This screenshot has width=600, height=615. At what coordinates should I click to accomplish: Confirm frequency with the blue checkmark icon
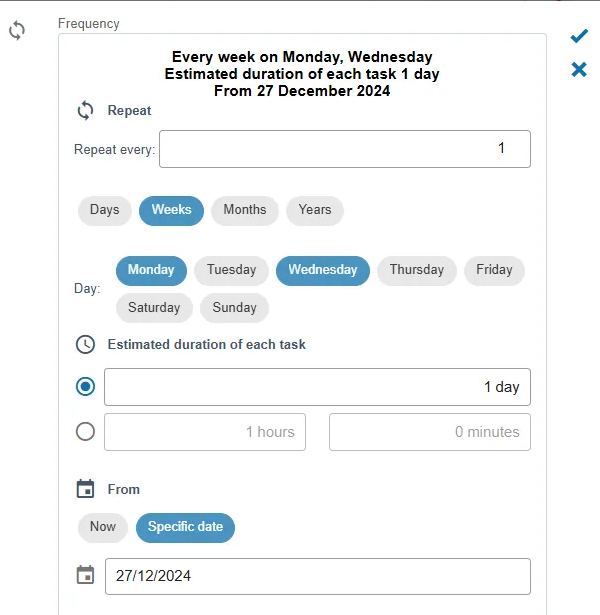(x=579, y=36)
